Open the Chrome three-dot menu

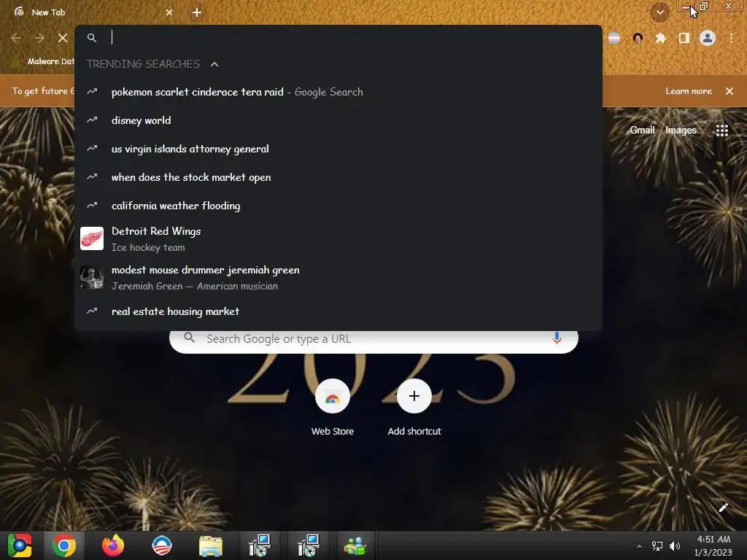tap(731, 38)
